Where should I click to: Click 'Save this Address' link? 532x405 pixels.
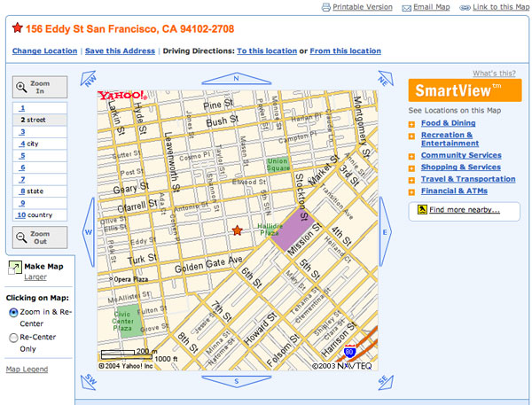pyautogui.click(x=120, y=51)
